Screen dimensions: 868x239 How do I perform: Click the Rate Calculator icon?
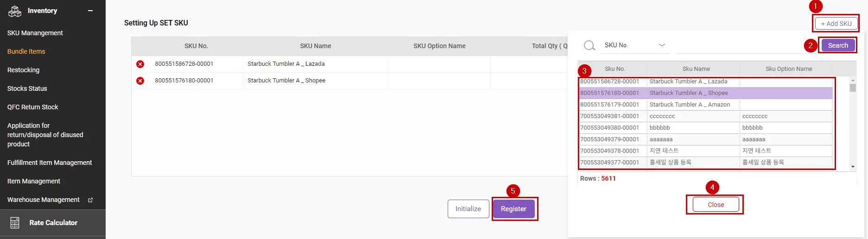[x=15, y=223]
